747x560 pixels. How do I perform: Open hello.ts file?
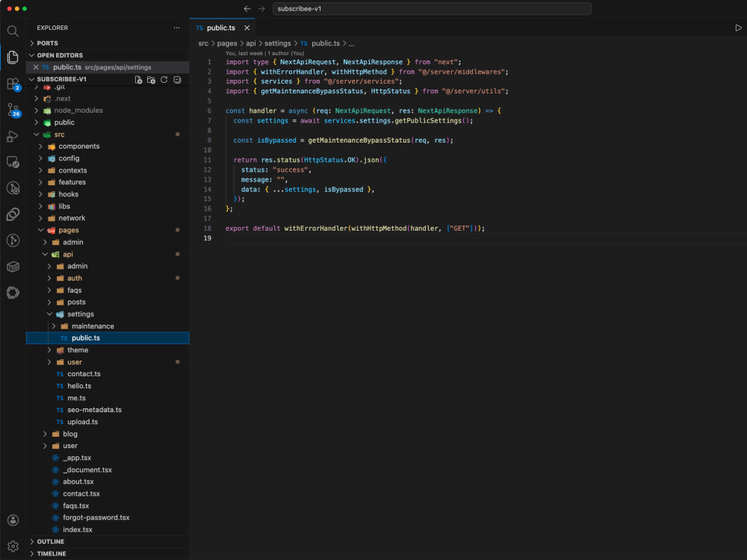point(108,386)
